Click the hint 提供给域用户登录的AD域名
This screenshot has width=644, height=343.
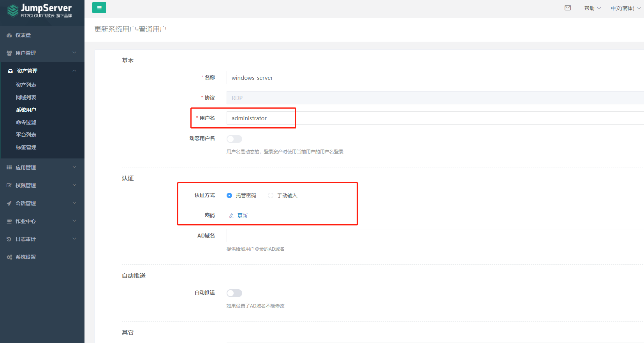255,249
